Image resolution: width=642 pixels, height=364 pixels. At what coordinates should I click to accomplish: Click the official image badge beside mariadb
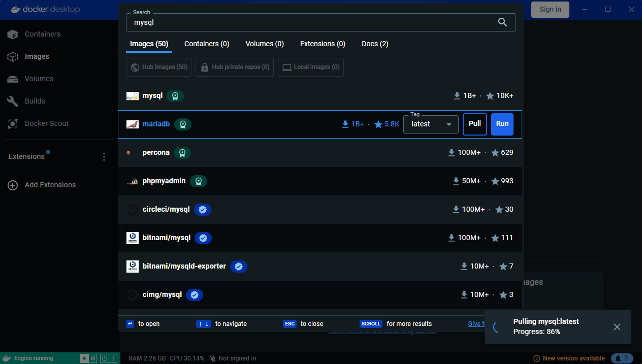[183, 124]
